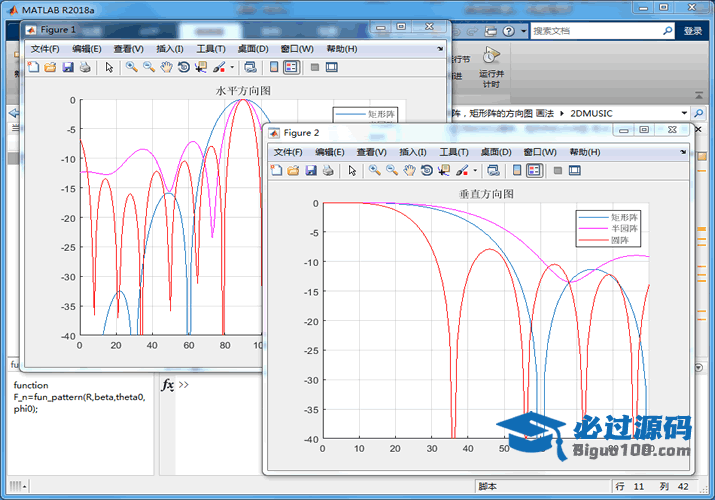This screenshot has width=715, height=500.
Task: Activate Data Cursor tool in Figure 1
Action: (201, 68)
